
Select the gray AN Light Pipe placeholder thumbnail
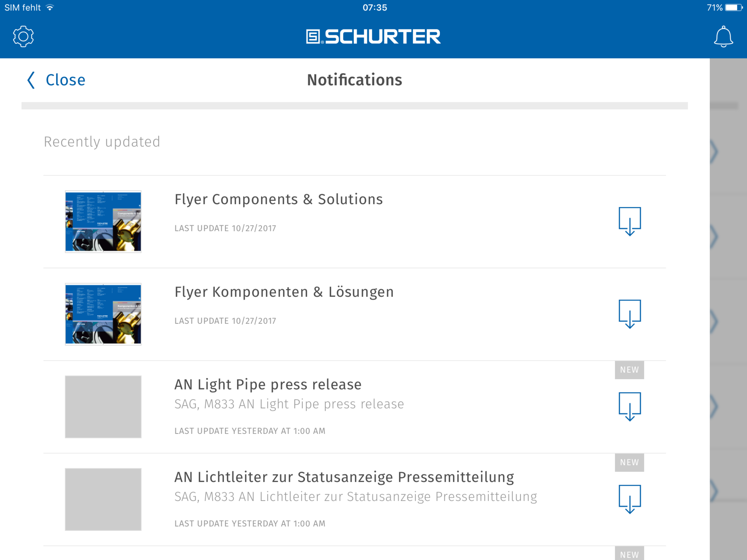click(103, 407)
